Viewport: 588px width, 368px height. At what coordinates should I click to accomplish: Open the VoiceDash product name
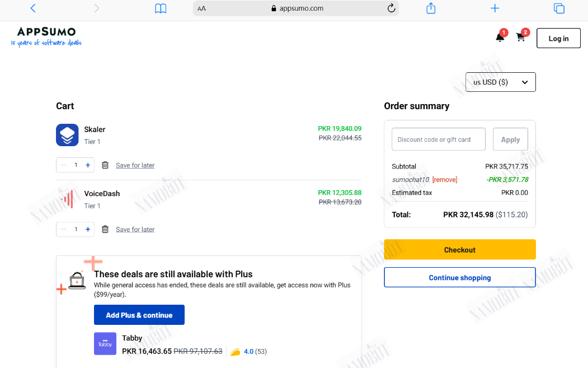click(102, 194)
